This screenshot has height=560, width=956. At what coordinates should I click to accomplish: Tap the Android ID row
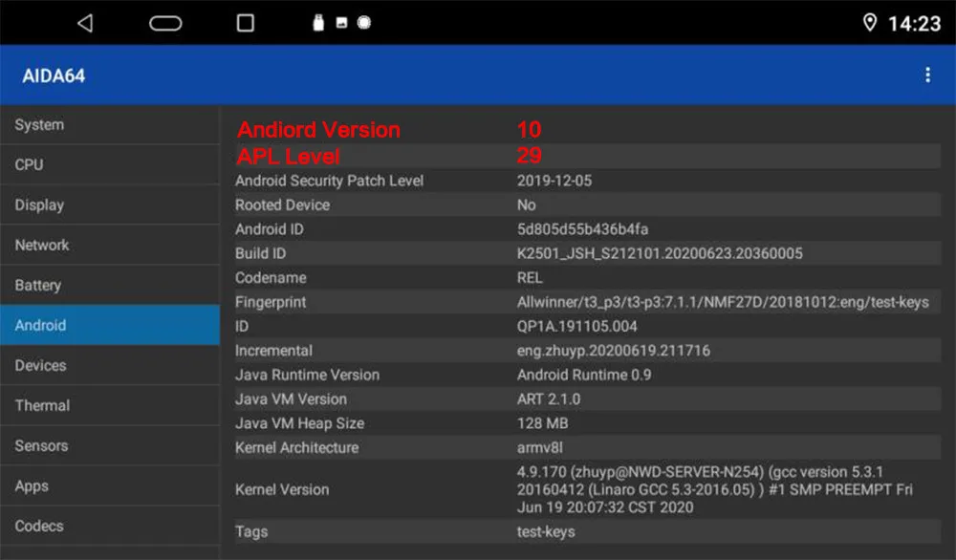click(587, 229)
